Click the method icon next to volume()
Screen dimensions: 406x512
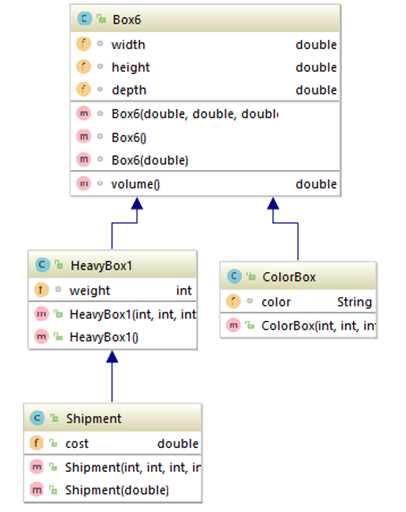[83, 184]
